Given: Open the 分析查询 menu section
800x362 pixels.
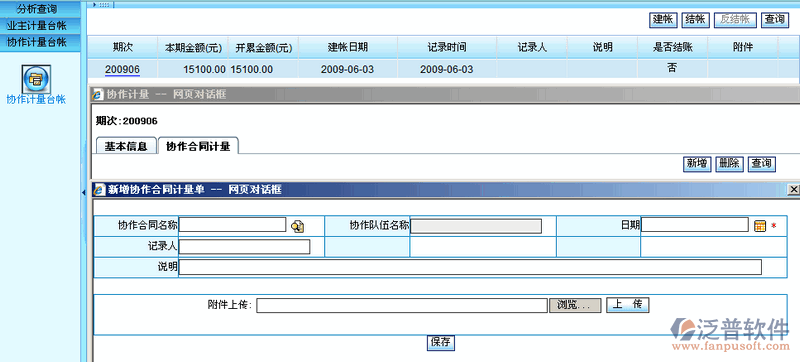Looking at the screenshot, I should coord(40,9).
